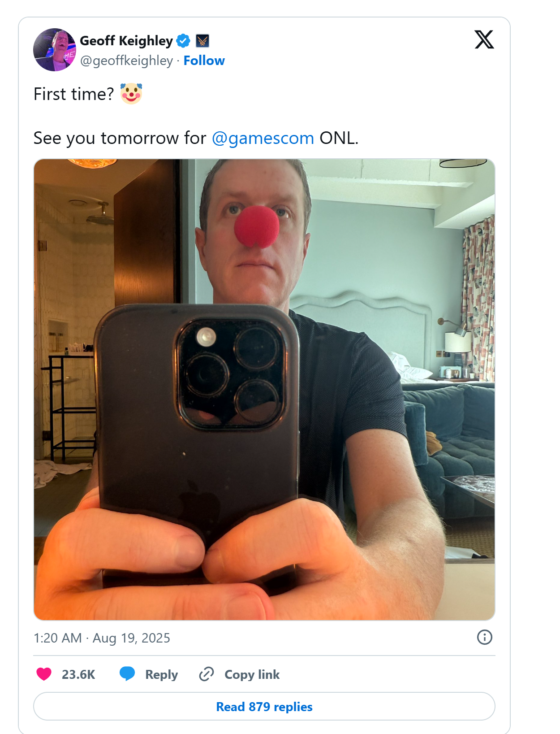Follow the @geoffkeighley account
This screenshot has width=560, height=734.
click(x=204, y=61)
